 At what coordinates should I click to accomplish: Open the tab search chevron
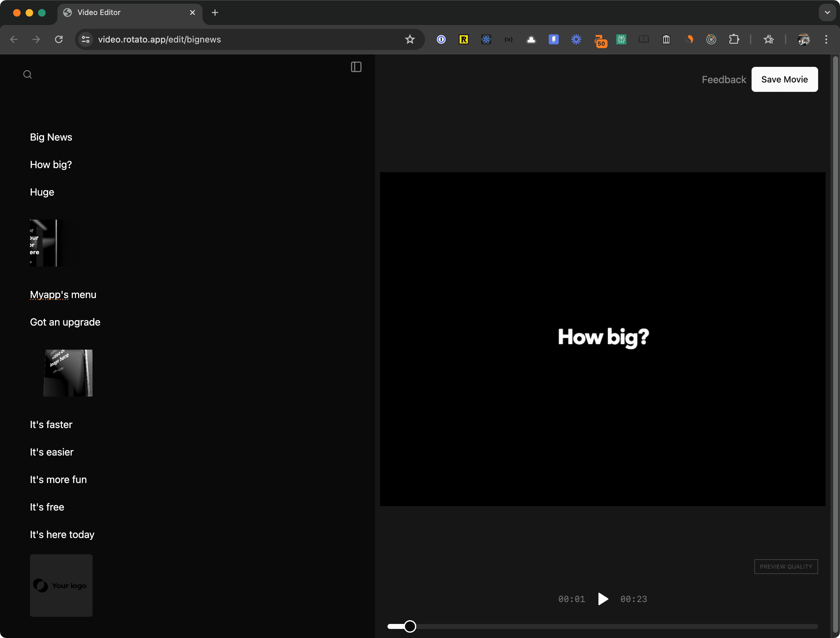point(827,12)
